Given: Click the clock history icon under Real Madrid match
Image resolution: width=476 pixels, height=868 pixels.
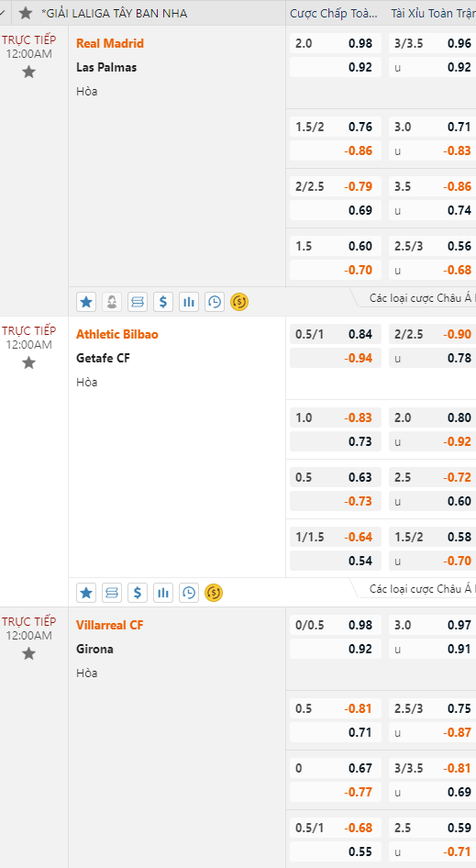Looking at the screenshot, I should coord(215,302).
